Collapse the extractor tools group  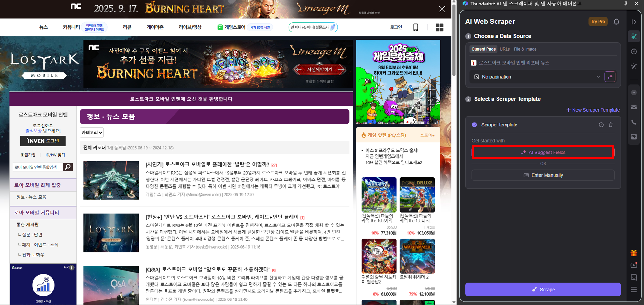[634, 93]
